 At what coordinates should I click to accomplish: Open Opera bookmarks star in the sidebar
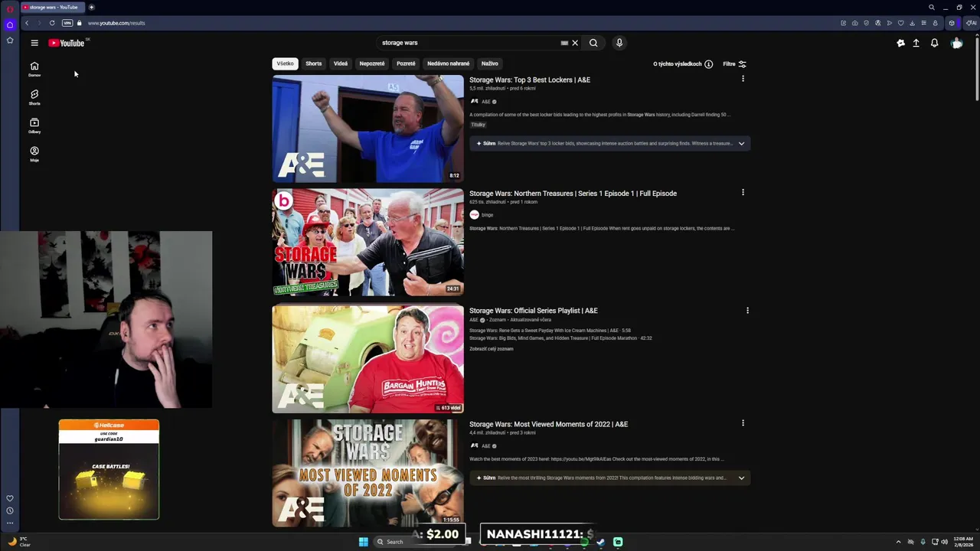pyautogui.click(x=10, y=40)
